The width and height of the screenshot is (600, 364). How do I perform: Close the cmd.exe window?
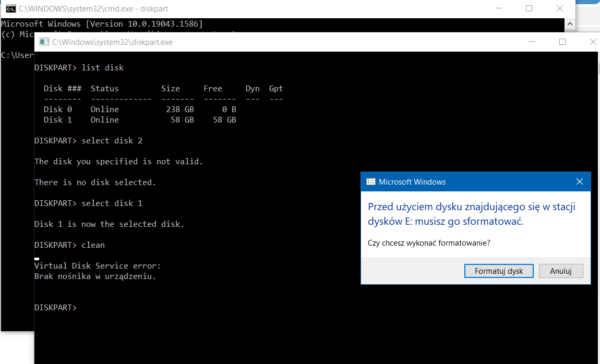pyautogui.click(x=559, y=8)
